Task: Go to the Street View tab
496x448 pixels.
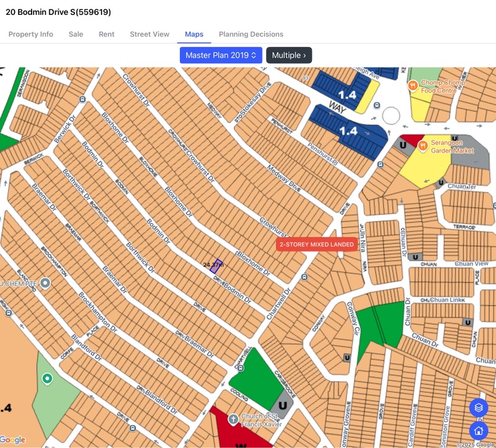Action: pos(149,34)
